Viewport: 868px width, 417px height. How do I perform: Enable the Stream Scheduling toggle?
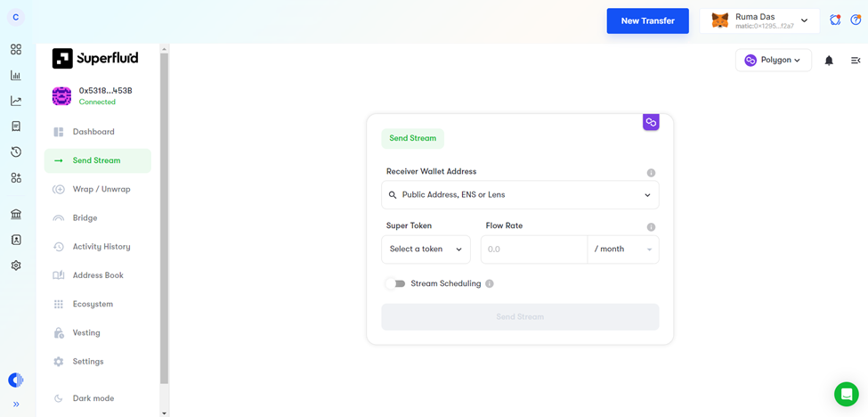click(x=395, y=284)
